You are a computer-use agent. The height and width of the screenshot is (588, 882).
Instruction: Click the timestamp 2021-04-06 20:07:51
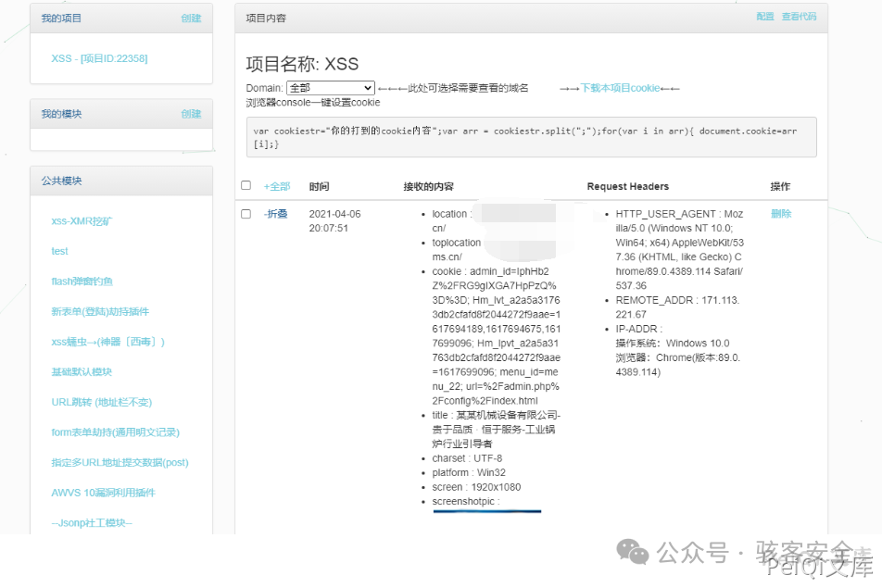(334, 221)
